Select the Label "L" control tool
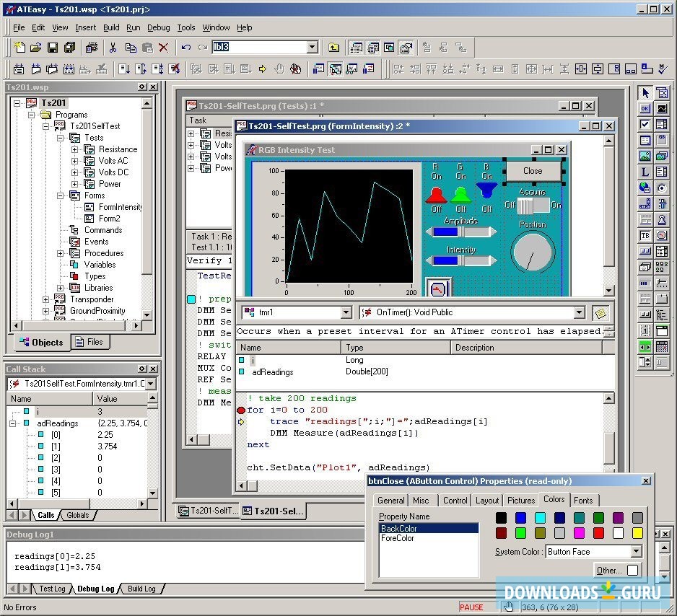 (x=645, y=172)
